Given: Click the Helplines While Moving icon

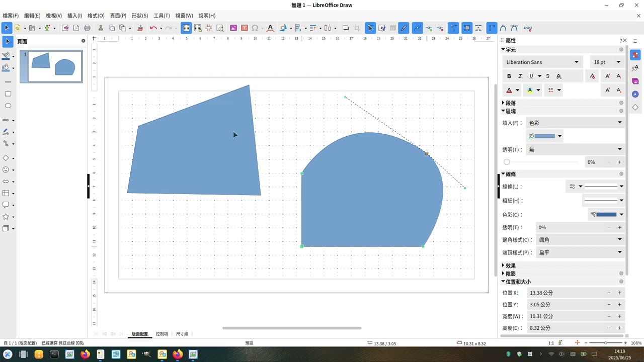Looking at the screenshot, I should (209, 28).
